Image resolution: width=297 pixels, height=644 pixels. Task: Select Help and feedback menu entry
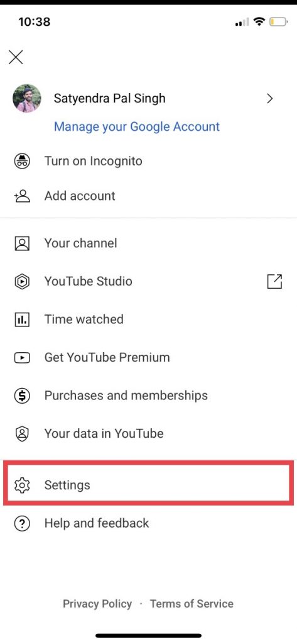(148, 523)
